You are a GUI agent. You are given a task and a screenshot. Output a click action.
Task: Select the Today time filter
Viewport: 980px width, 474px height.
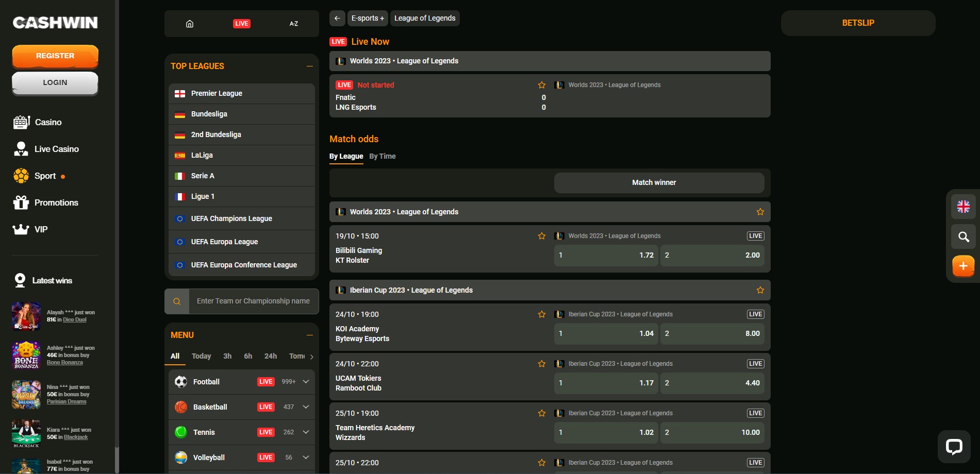pyautogui.click(x=202, y=356)
